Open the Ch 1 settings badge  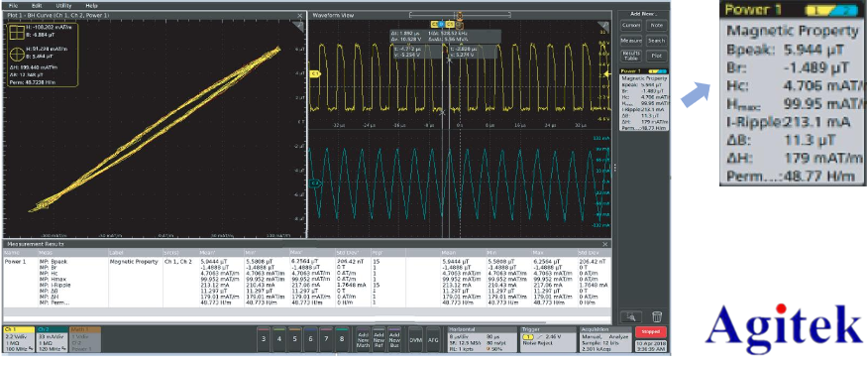point(20,339)
